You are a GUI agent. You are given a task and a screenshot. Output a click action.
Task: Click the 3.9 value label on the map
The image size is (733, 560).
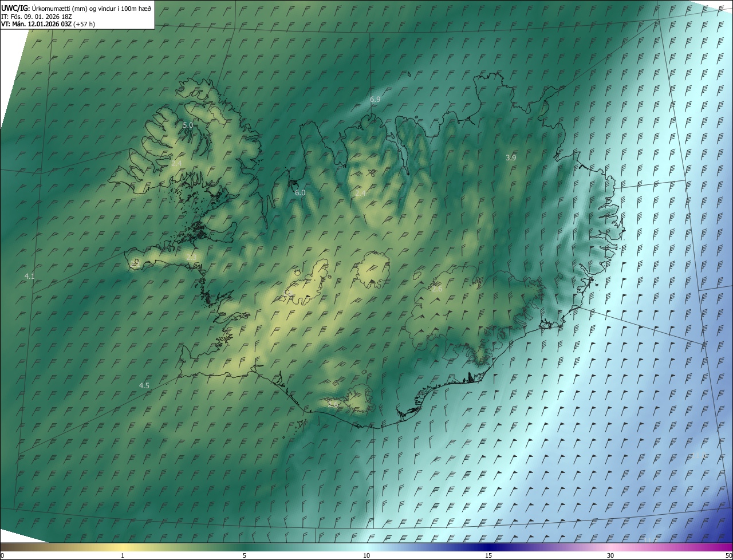click(x=511, y=157)
